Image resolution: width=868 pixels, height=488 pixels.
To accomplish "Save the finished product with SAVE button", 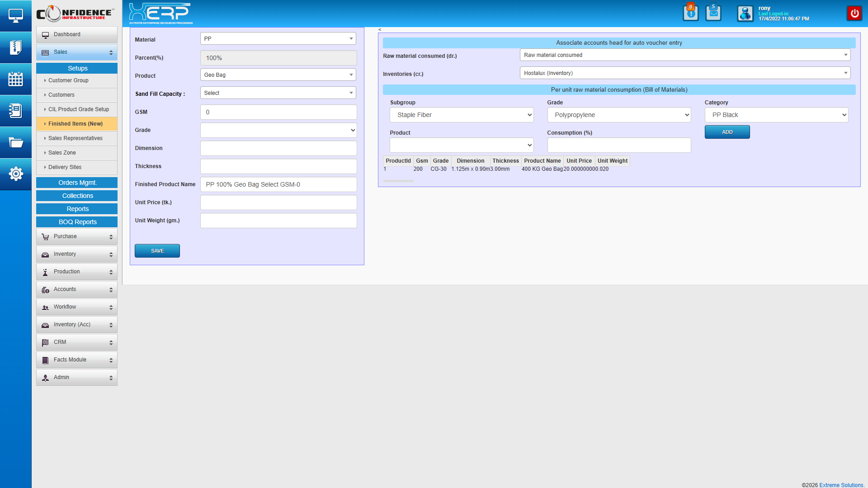I will [157, 250].
